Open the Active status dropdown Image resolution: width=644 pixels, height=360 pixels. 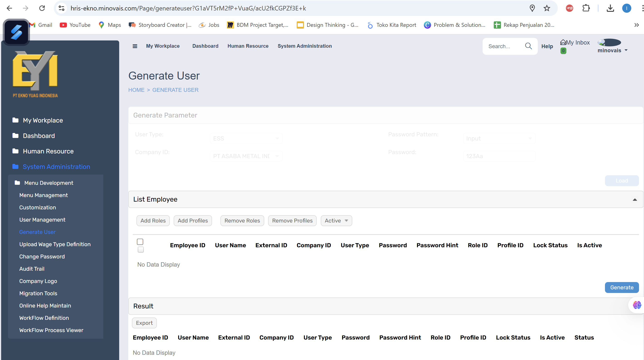coord(336,220)
